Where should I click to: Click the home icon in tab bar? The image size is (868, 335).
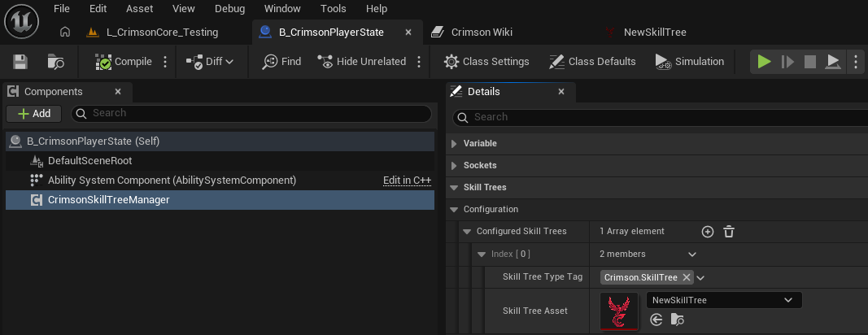65,32
